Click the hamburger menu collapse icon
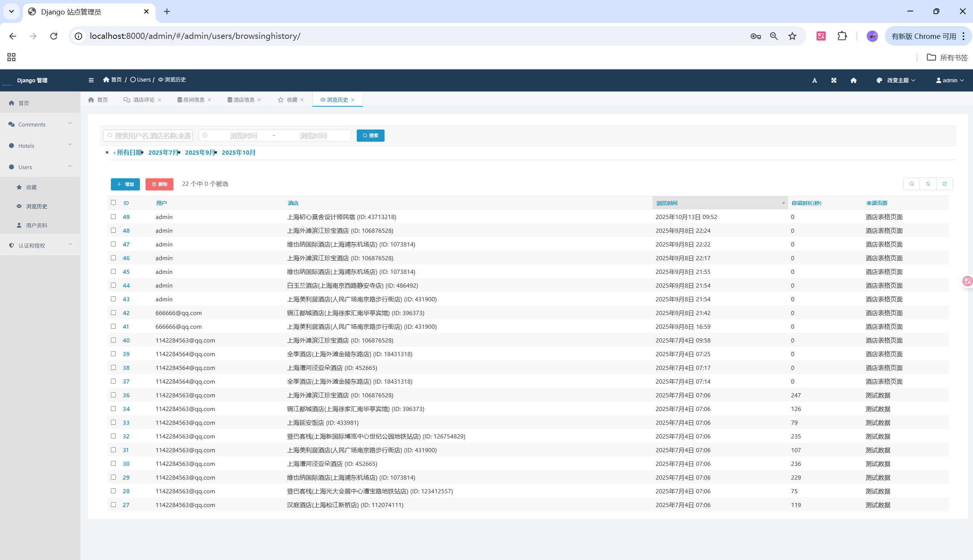The height and width of the screenshot is (560, 973). coord(91,80)
